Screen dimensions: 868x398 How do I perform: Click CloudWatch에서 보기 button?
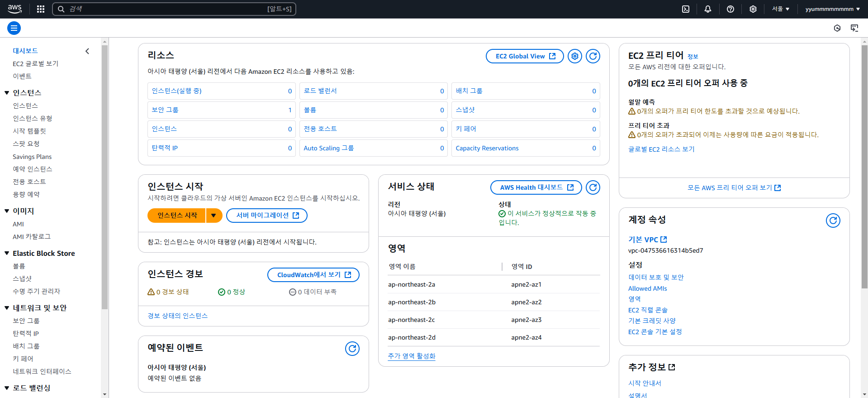tap(313, 275)
